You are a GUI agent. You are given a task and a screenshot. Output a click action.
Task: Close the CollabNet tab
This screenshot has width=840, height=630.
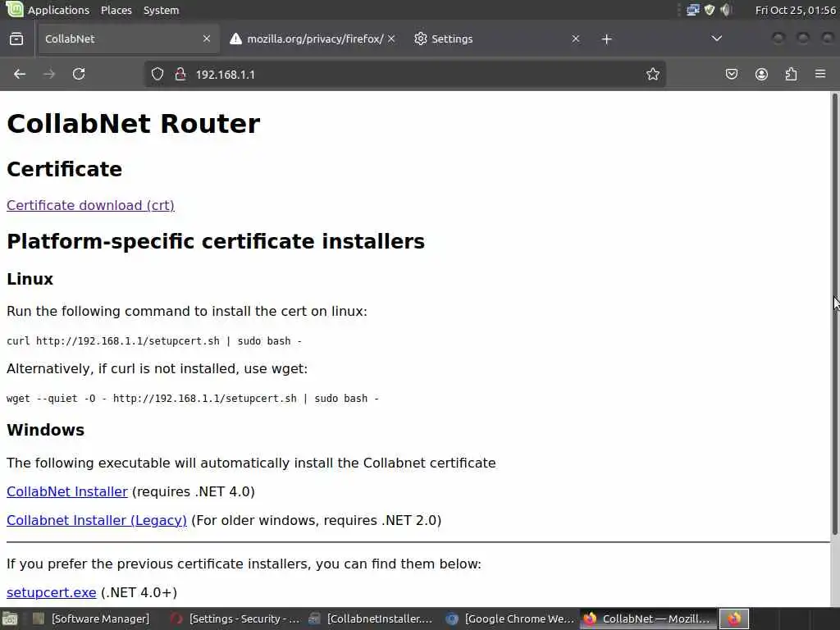(x=206, y=39)
